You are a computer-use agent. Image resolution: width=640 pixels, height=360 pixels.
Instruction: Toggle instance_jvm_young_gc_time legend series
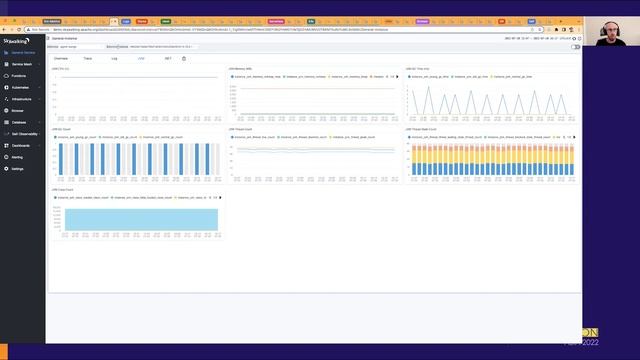[429, 77]
